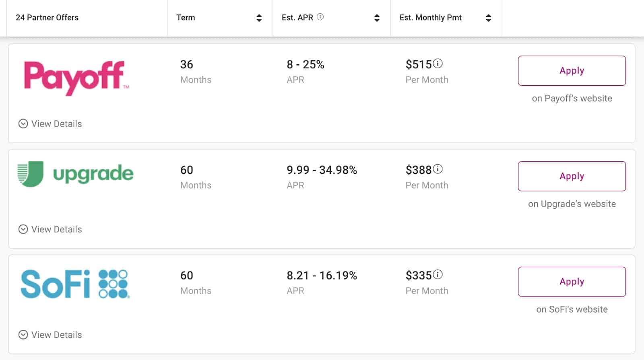Apply for the Payoff loan
This screenshot has height=360, width=644.
(x=572, y=71)
